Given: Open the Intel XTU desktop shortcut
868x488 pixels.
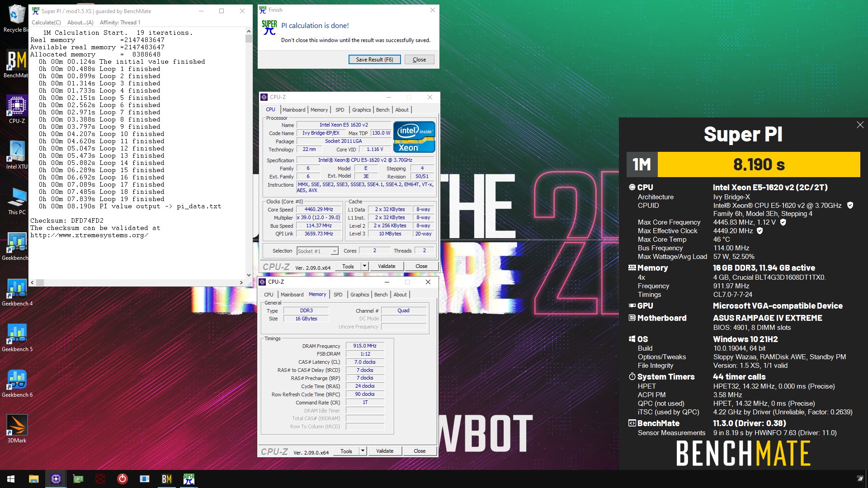Looking at the screenshot, I should click(x=17, y=155).
